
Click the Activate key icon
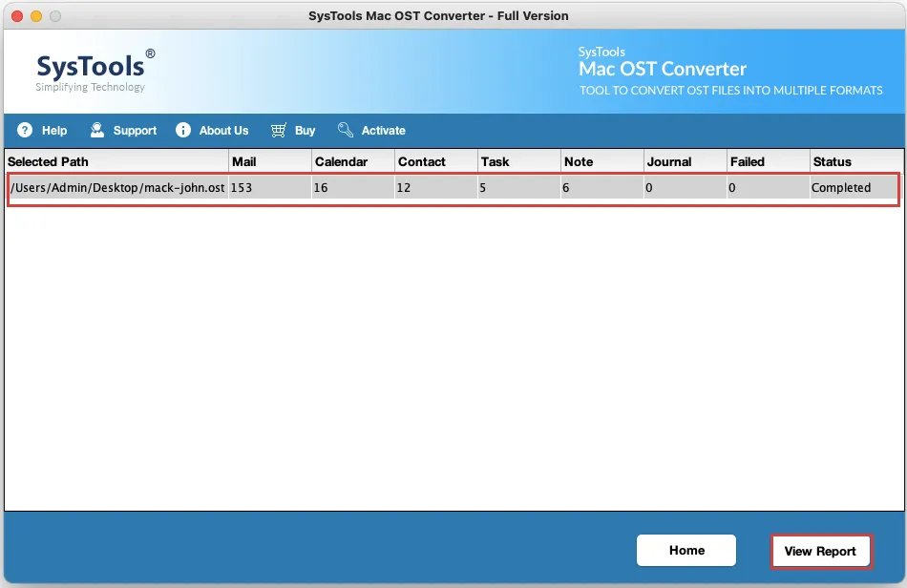tap(346, 130)
